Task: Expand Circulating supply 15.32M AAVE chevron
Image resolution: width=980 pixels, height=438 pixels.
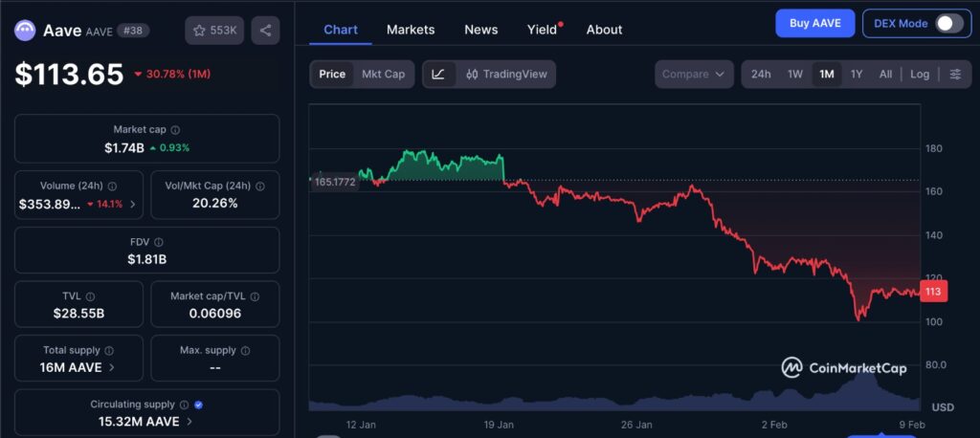Action: tap(189, 422)
